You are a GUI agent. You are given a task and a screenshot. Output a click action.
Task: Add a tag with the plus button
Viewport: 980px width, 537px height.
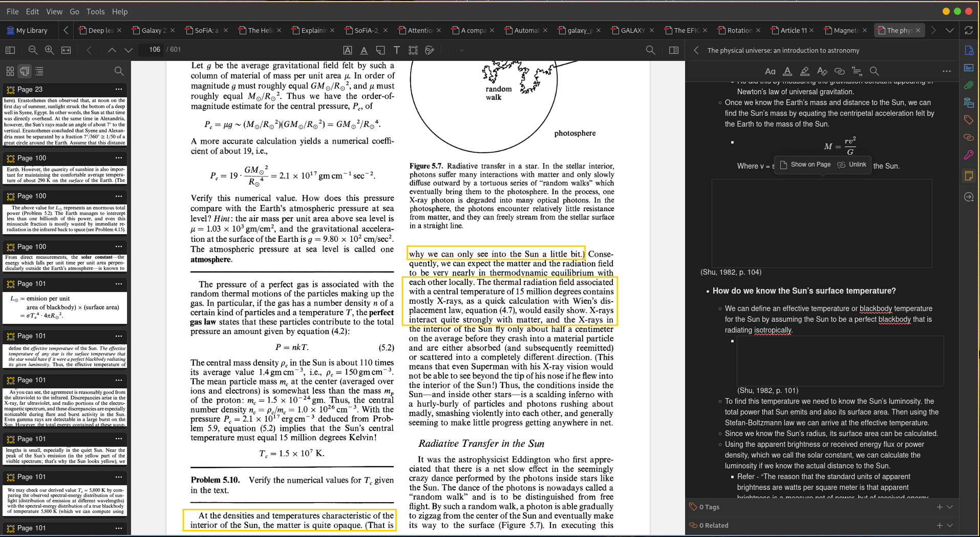point(940,507)
